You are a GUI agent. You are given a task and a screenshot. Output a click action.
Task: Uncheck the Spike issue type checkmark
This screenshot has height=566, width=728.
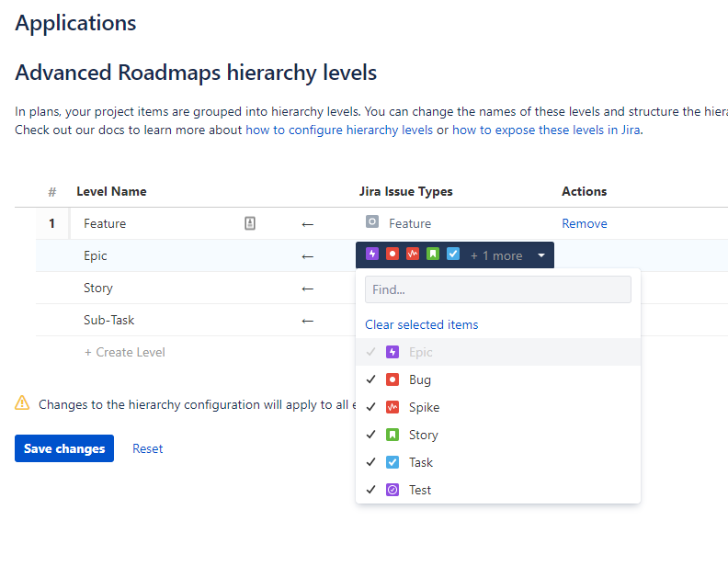point(370,407)
